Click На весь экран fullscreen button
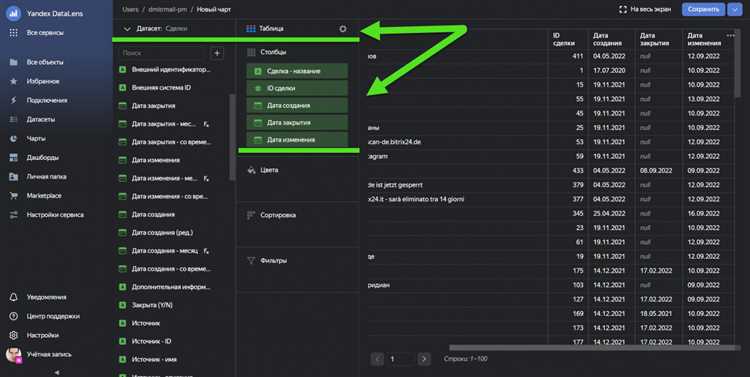750x377 pixels. tap(645, 9)
